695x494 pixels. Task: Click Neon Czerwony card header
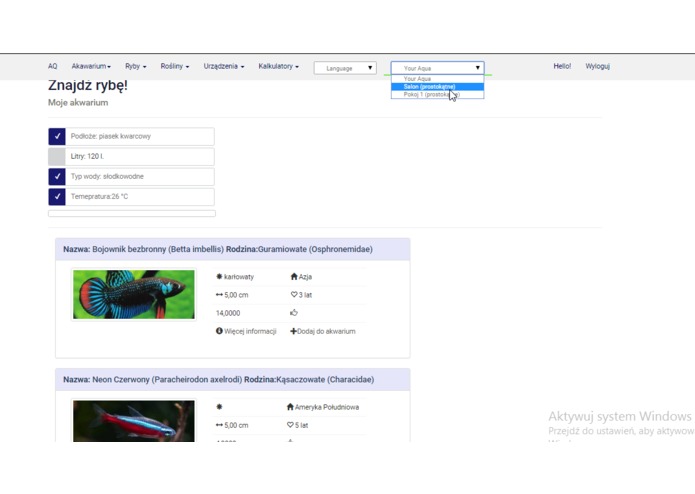pyautogui.click(x=233, y=380)
